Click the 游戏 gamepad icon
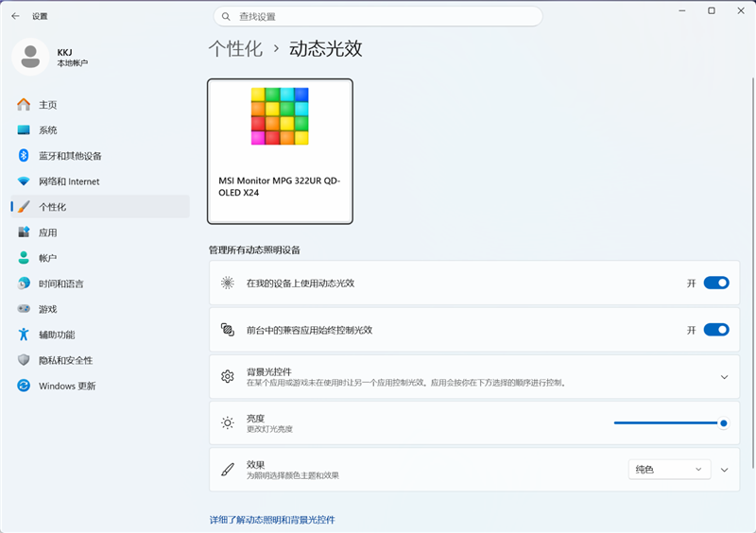The width and height of the screenshot is (756, 533). pos(24,309)
